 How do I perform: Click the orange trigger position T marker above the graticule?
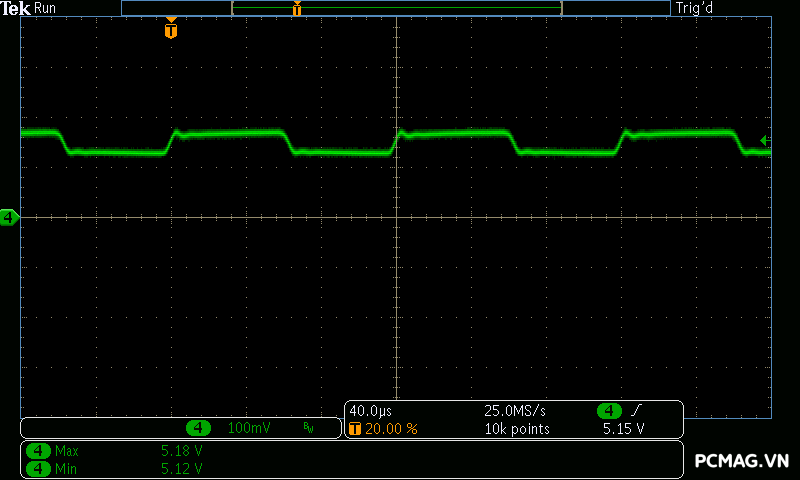171,31
